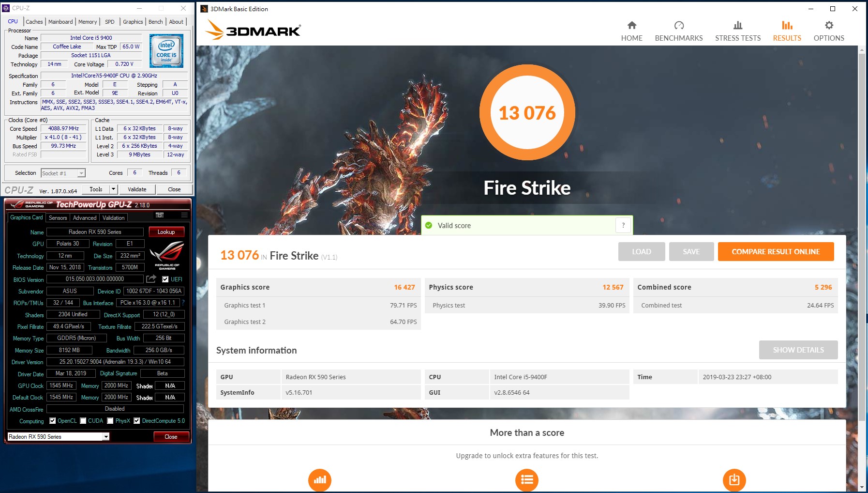Click the bus interface question mark
This screenshot has width=868, height=493.
[183, 303]
